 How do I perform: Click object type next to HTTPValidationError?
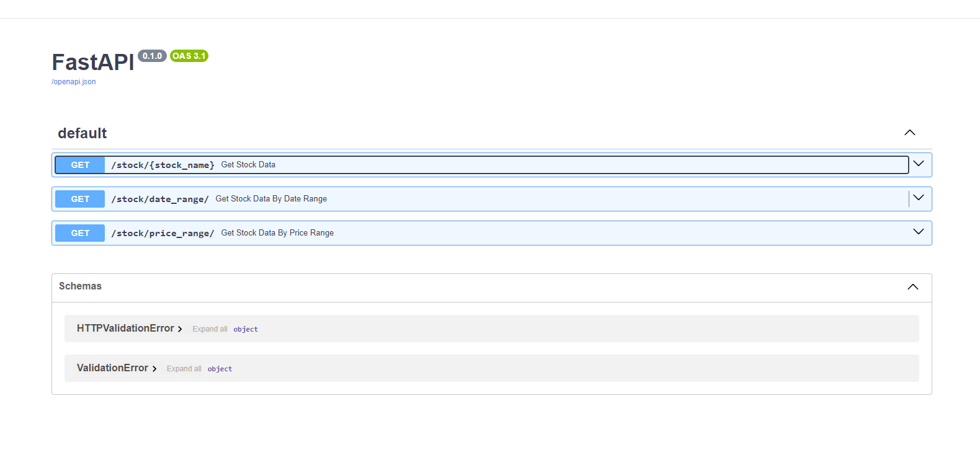[246, 329]
